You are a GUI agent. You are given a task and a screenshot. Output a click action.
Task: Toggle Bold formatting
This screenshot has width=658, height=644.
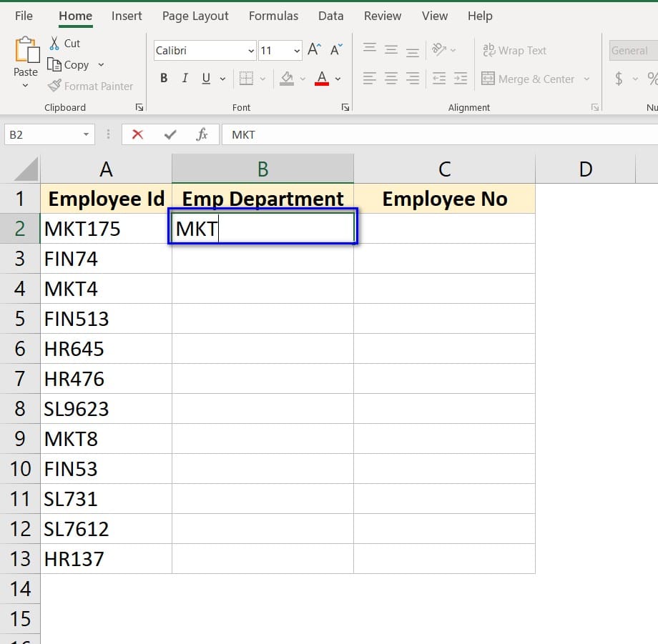164,79
